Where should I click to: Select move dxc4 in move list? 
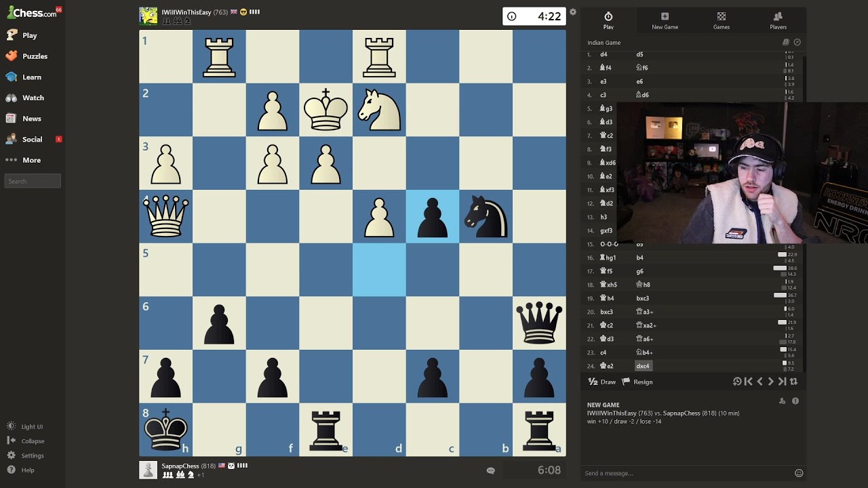click(643, 366)
